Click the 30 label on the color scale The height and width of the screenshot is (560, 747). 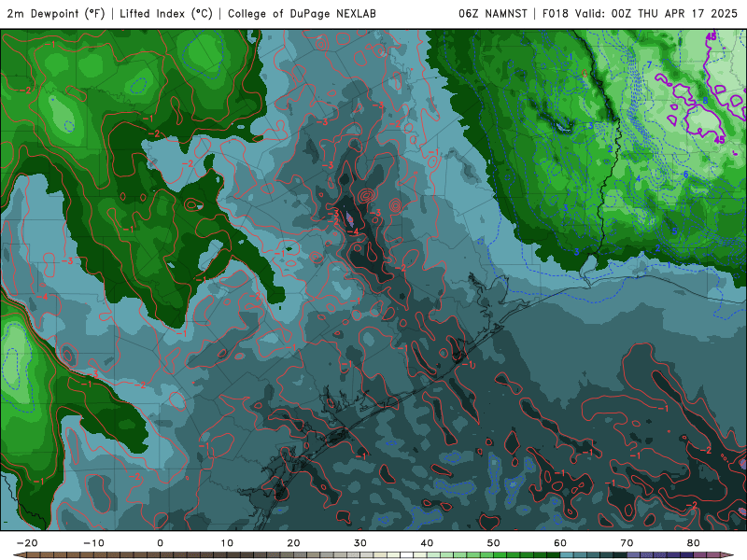point(360,543)
